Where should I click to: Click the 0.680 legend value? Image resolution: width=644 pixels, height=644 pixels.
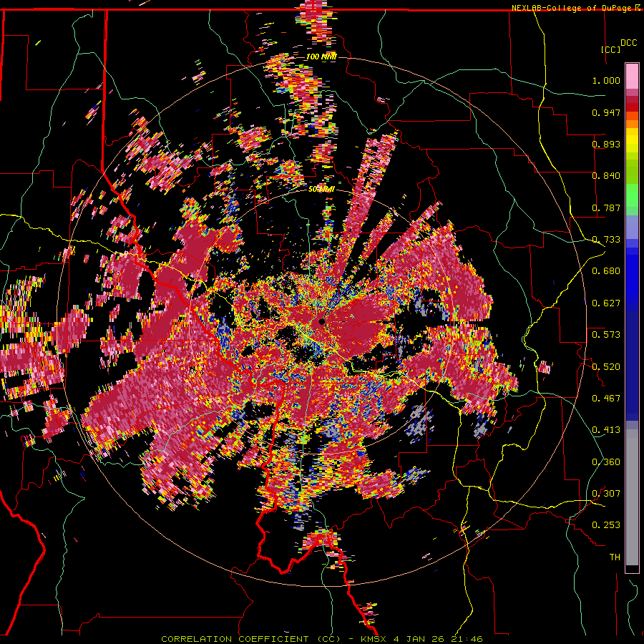(x=606, y=271)
